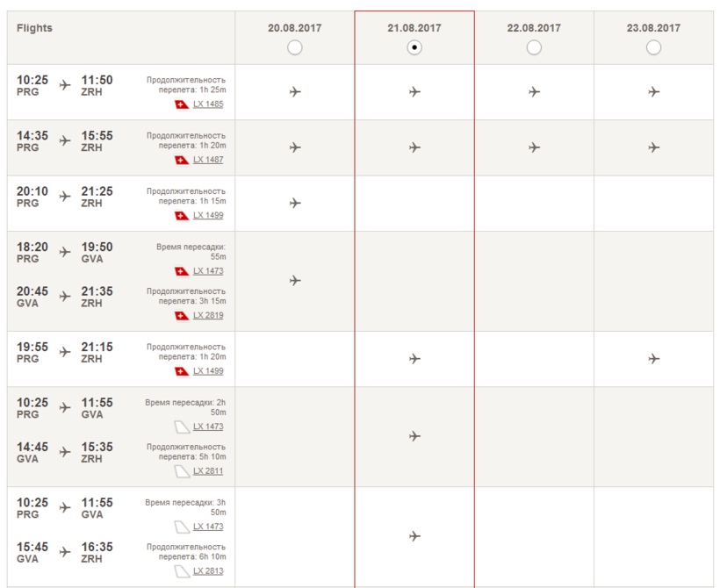Choose the 18:20 via GVA flight on 20.08.2017
The height and width of the screenshot is (588, 720).
coord(295,281)
